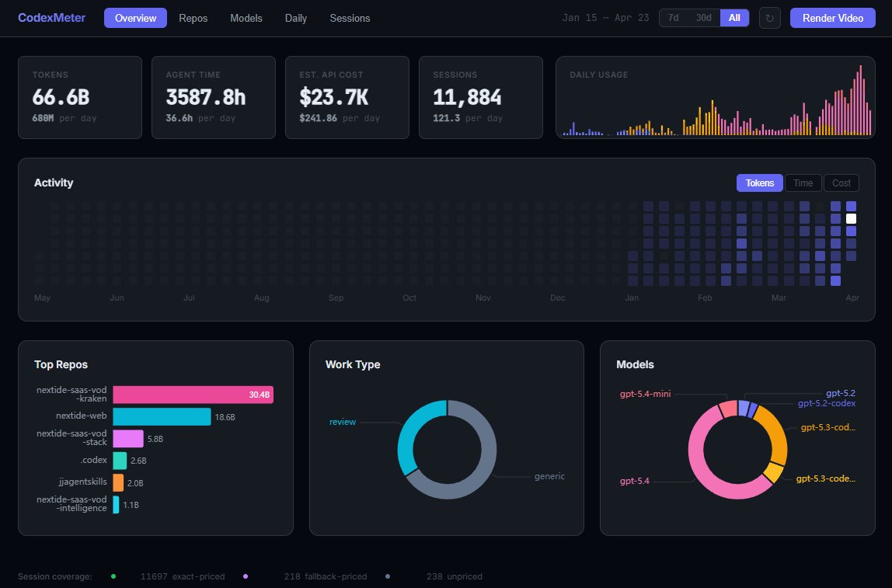Click the gpt-5.4-mini model label
The height and width of the screenshot is (588, 892).
pos(645,394)
